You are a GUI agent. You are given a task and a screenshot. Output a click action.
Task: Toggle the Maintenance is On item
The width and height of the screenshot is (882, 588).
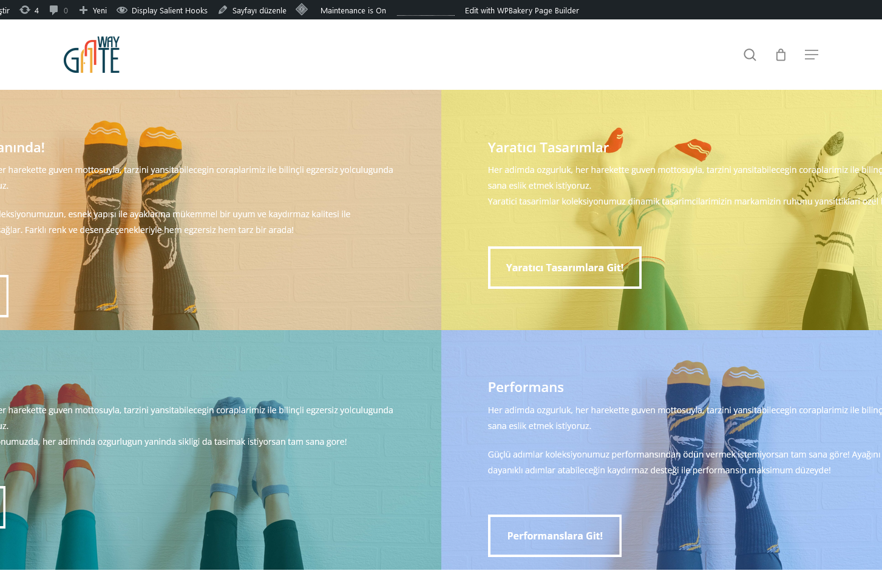[353, 10]
